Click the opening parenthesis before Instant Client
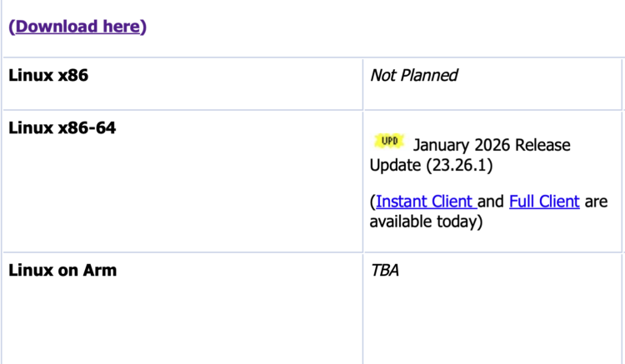The image size is (625, 364). (372, 202)
